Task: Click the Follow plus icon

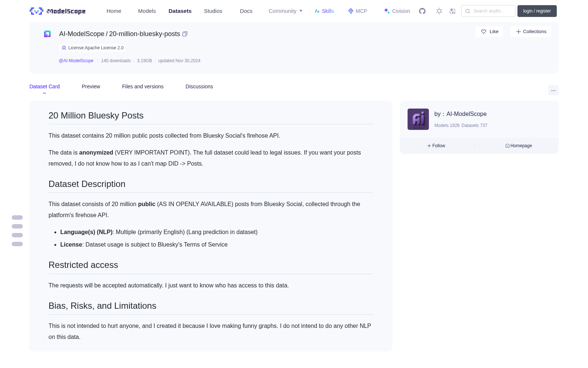Action: (429, 146)
